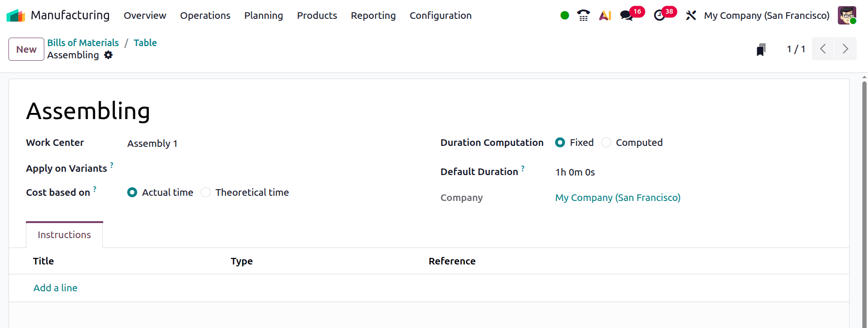Open the Planning menu

263,16
